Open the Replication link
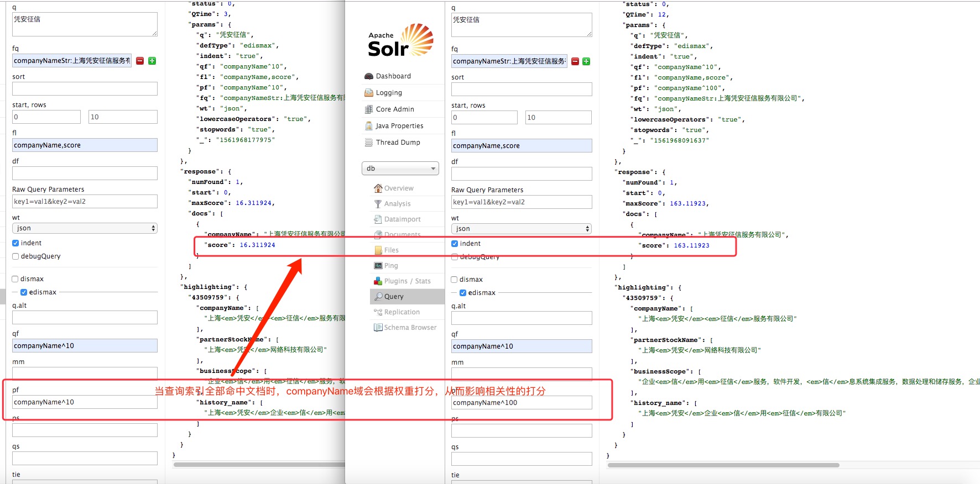 [402, 312]
